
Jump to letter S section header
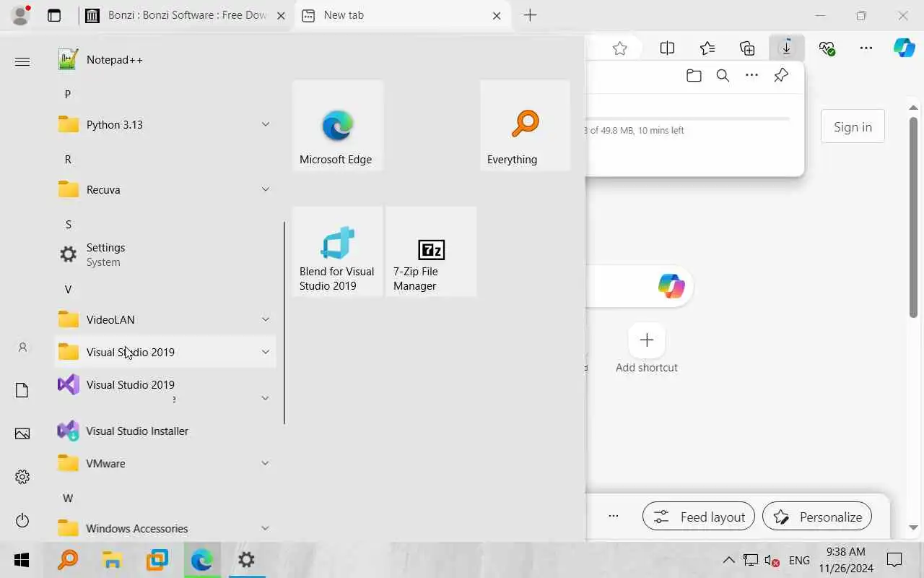coord(68,224)
